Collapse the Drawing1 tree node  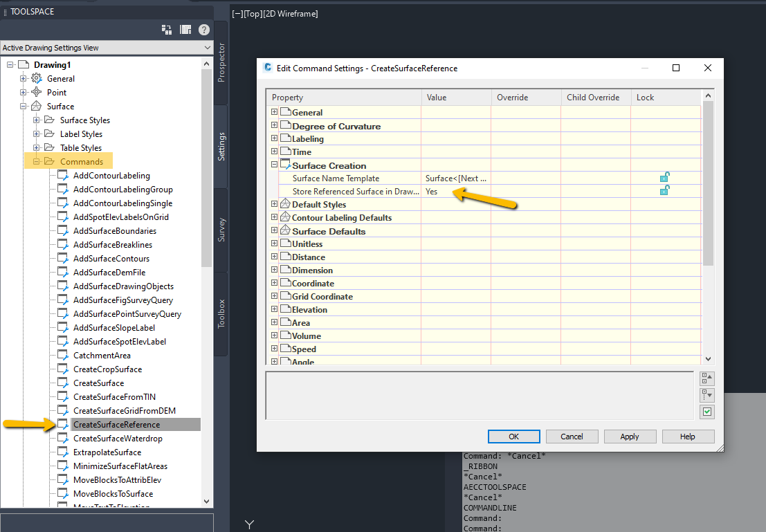(10, 64)
